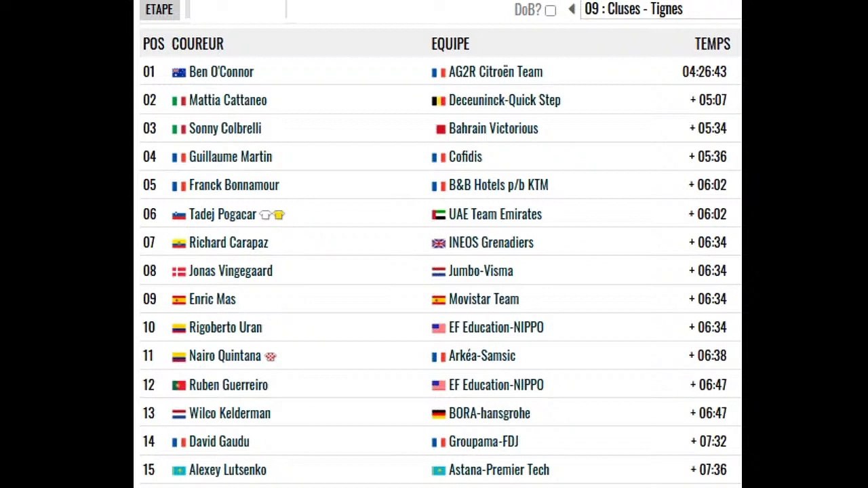Click the polka dot jersey icon beside Nairo Quintana
This screenshot has height=488, width=868.
pyautogui.click(x=271, y=357)
